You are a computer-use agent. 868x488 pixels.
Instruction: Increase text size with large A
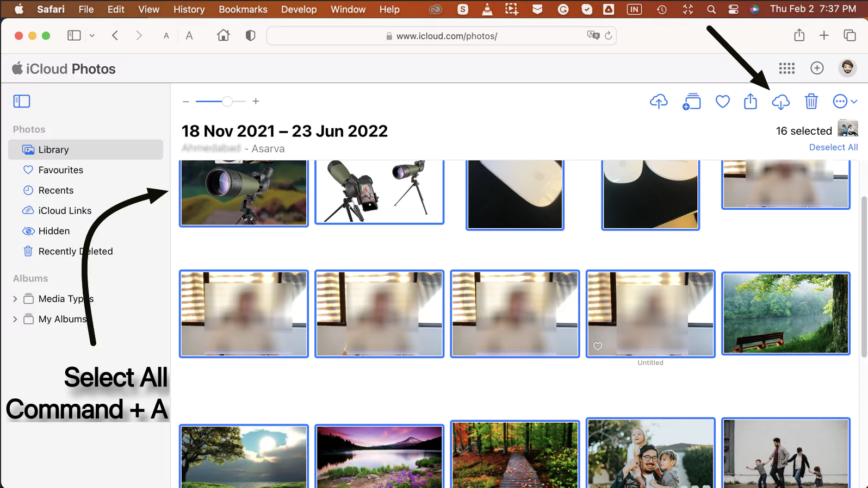point(189,36)
